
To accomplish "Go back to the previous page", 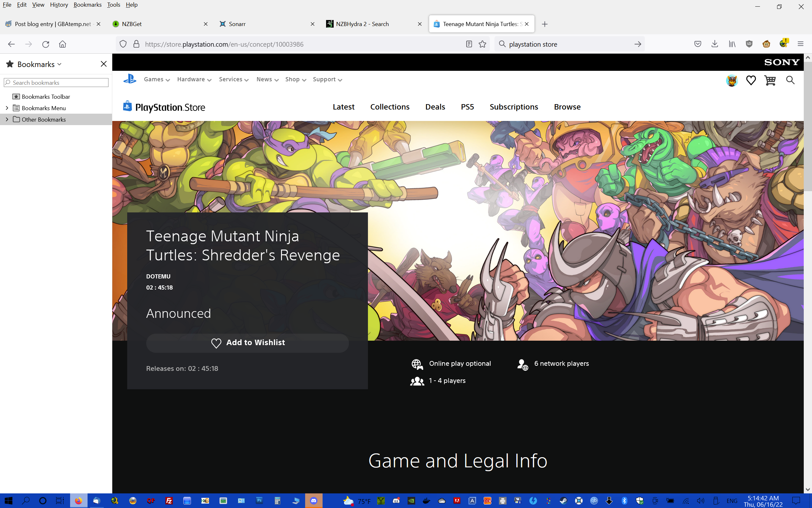I will tap(11, 44).
